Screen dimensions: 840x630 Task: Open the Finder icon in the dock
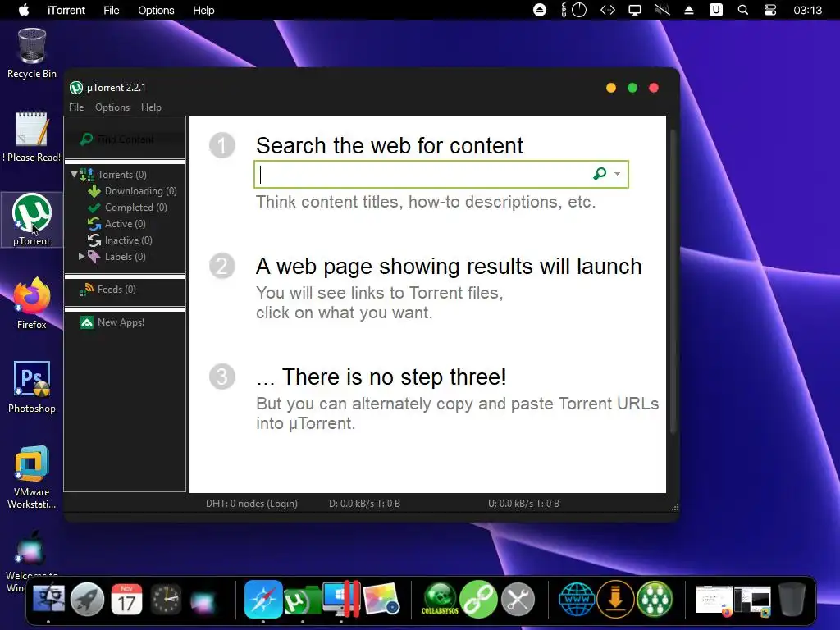[48, 599]
